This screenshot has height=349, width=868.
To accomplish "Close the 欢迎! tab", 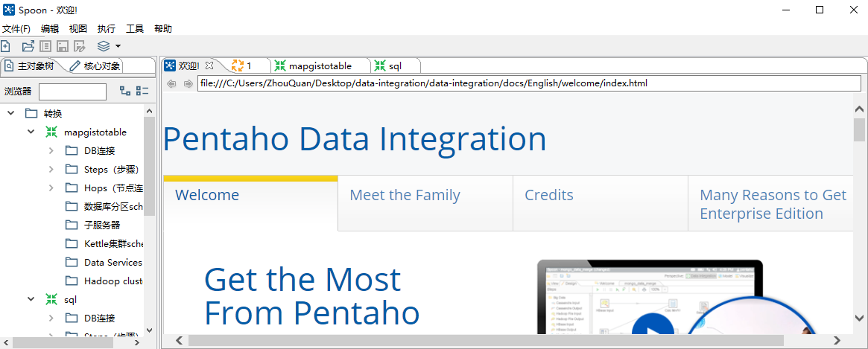I will [x=209, y=65].
